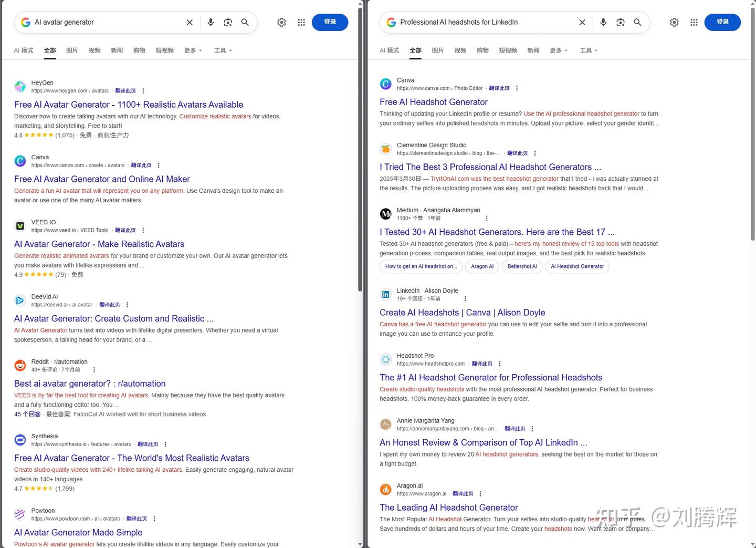
Task: Open three-dot menu beside Headshot Pro result
Action: click(x=500, y=364)
